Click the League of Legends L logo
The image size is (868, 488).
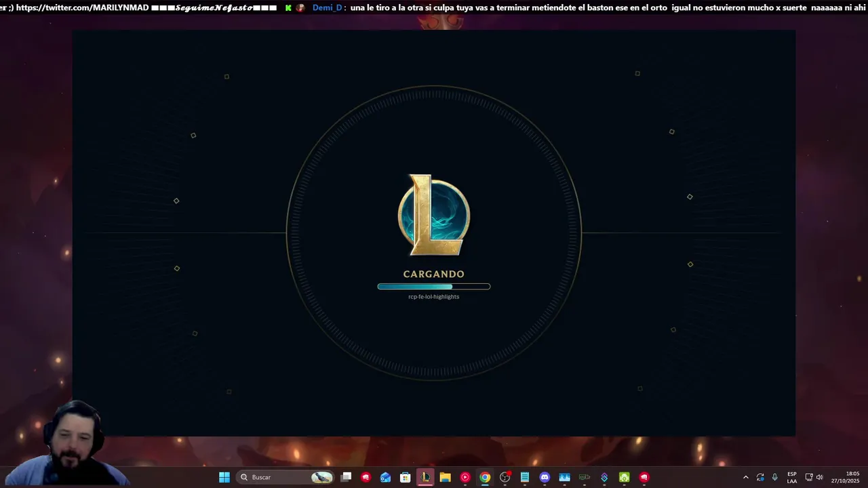point(434,215)
